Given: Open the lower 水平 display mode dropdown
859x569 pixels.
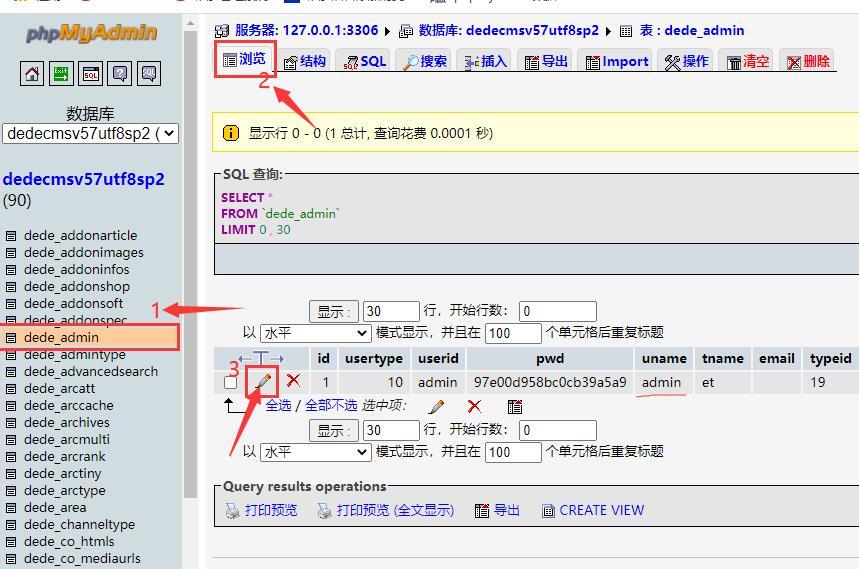Looking at the screenshot, I should (x=316, y=452).
